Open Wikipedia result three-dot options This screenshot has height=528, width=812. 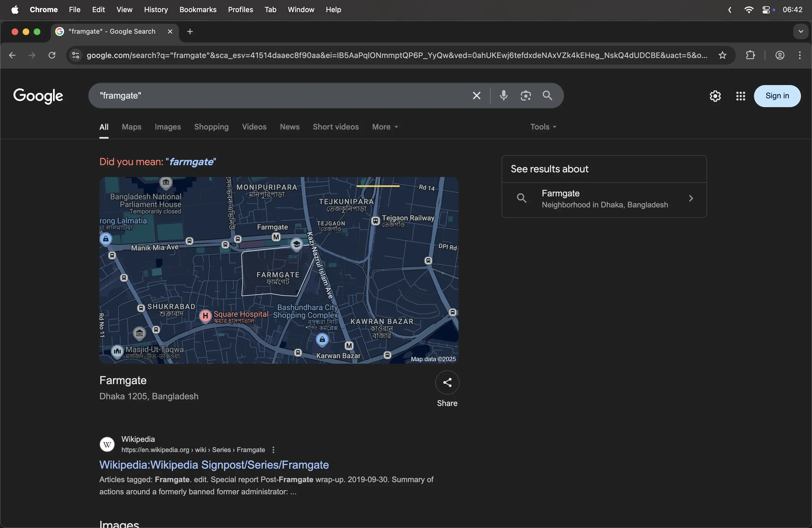[x=273, y=450]
